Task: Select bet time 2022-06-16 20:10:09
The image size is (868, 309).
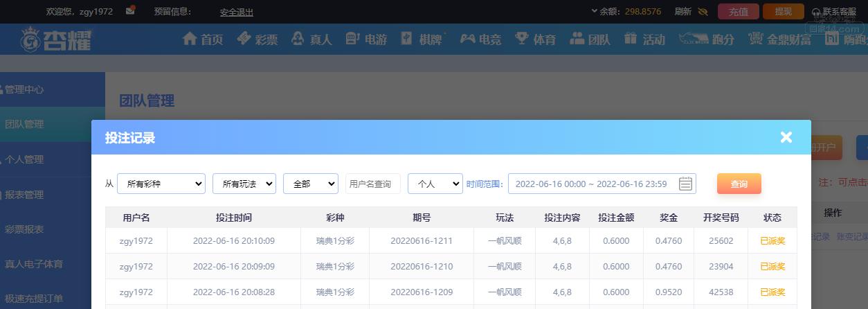Action: pyautogui.click(x=234, y=241)
